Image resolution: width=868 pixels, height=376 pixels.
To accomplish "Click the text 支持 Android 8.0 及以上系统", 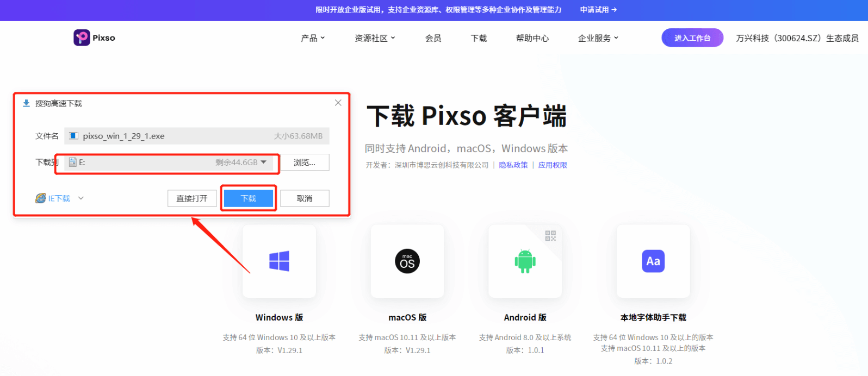I will point(525,337).
